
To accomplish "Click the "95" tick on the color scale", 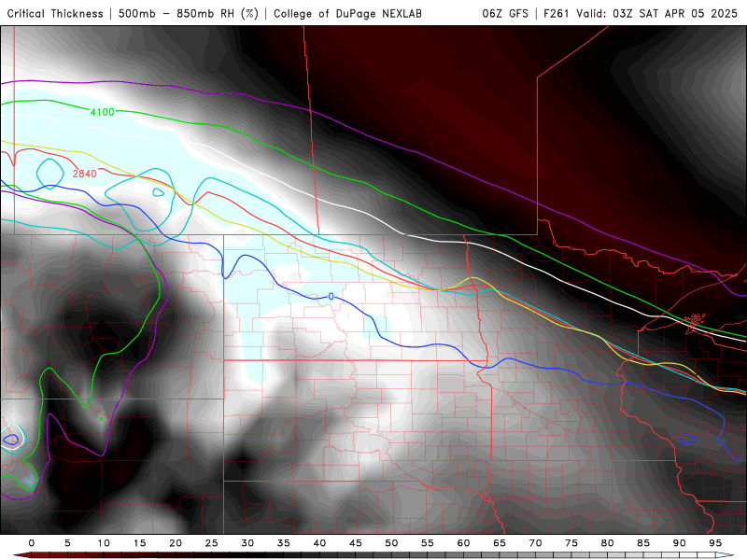I will 715,543.
